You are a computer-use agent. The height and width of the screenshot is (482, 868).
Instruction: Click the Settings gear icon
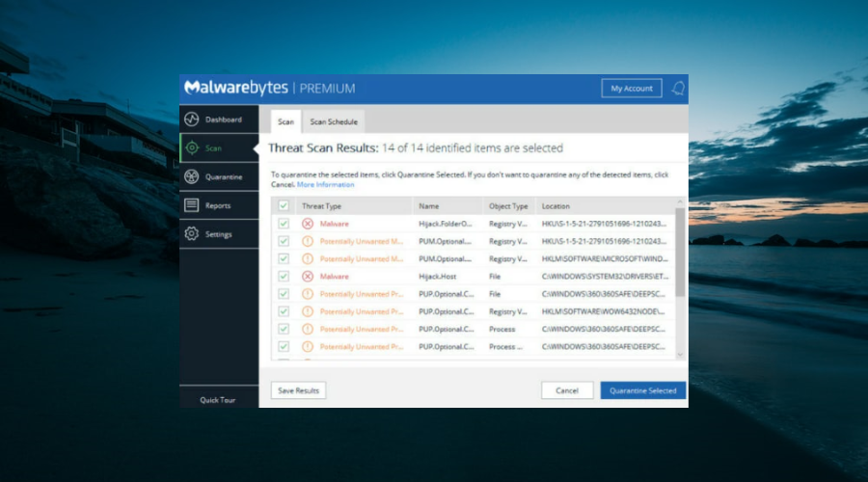[x=192, y=233]
